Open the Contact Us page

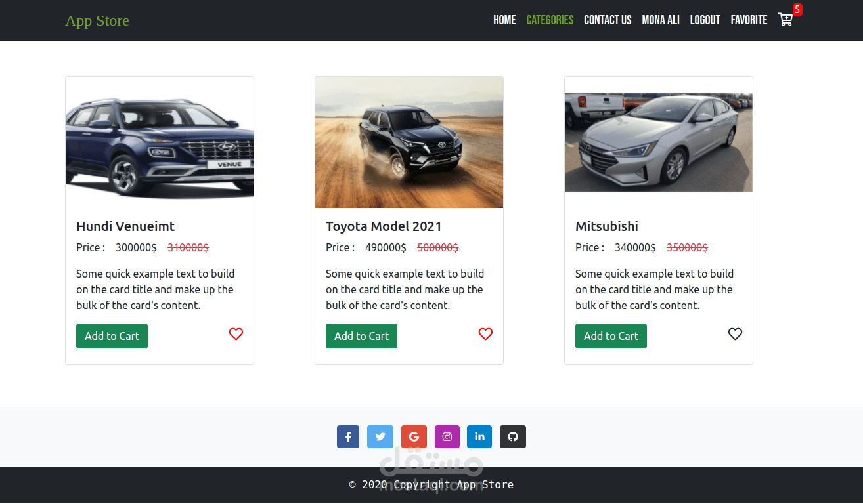pyautogui.click(x=608, y=20)
